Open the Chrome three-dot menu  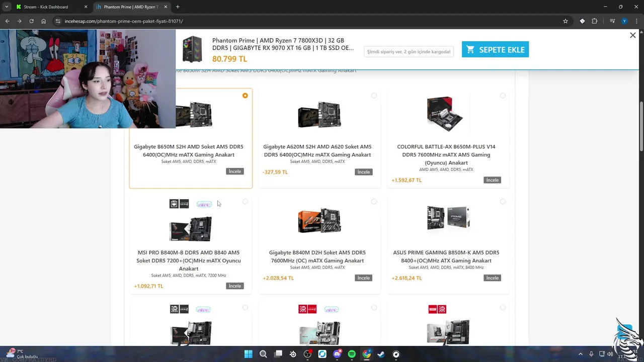pos(636,21)
